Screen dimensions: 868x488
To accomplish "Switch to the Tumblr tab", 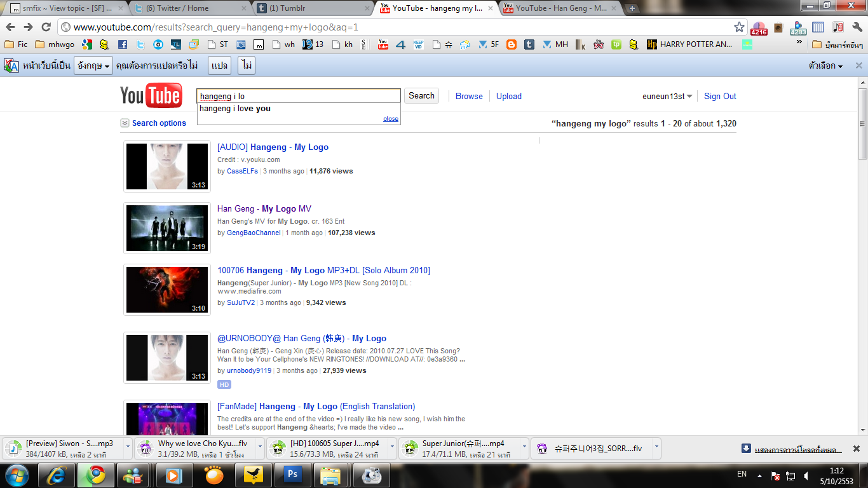I will [x=311, y=8].
